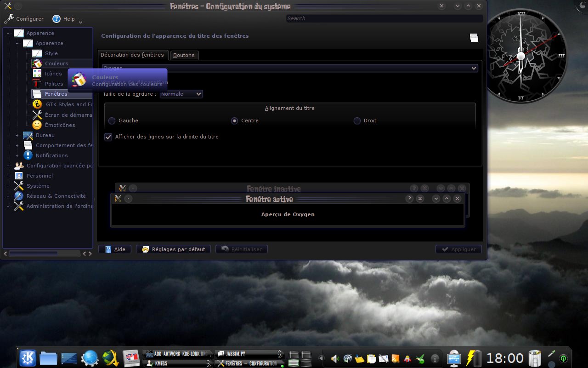Switch to the Boutons tab
The width and height of the screenshot is (588, 368).
click(x=184, y=55)
